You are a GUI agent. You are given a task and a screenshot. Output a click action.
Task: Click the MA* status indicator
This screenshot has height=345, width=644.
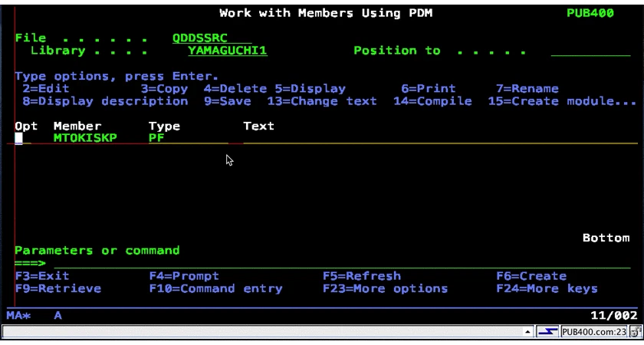[x=19, y=315]
